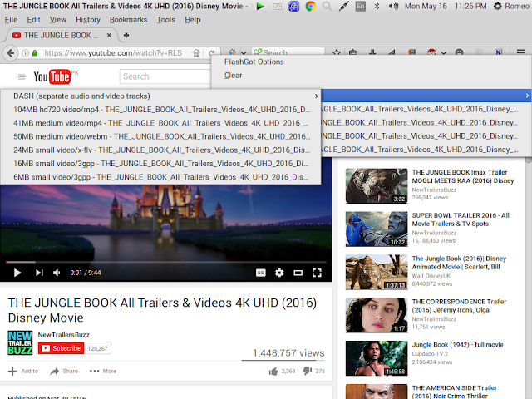Choose the 104MB hd720 video/mp4 download

click(160, 110)
